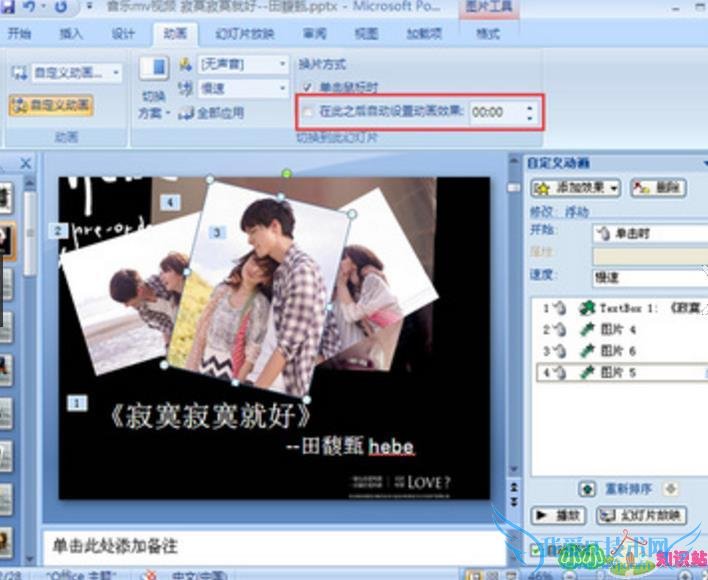Switch to the 格式 picture tools tab
The image size is (708, 580).
(x=488, y=33)
